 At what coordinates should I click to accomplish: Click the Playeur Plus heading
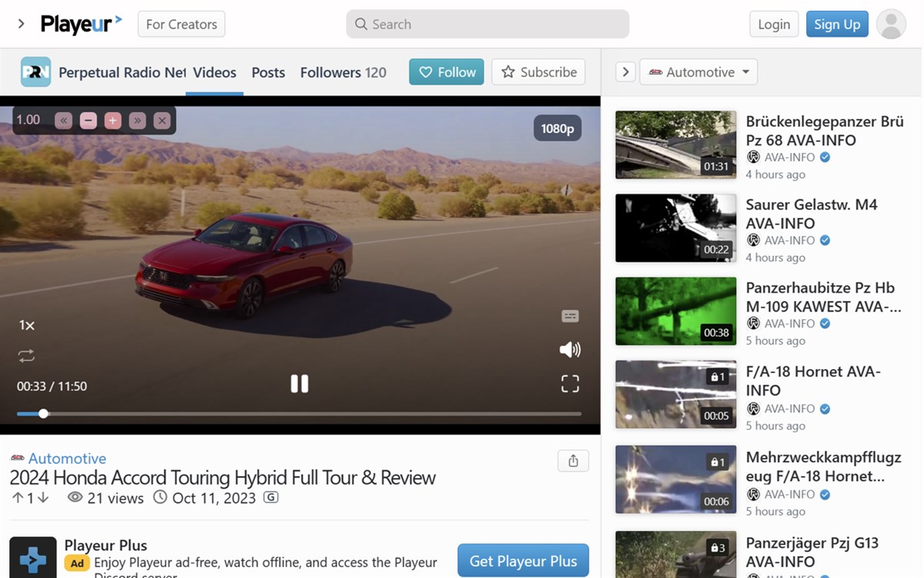[x=105, y=546]
